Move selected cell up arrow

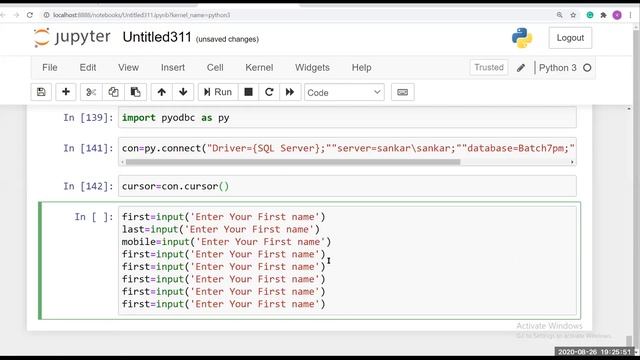pyautogui.click(x=162, y=92)
